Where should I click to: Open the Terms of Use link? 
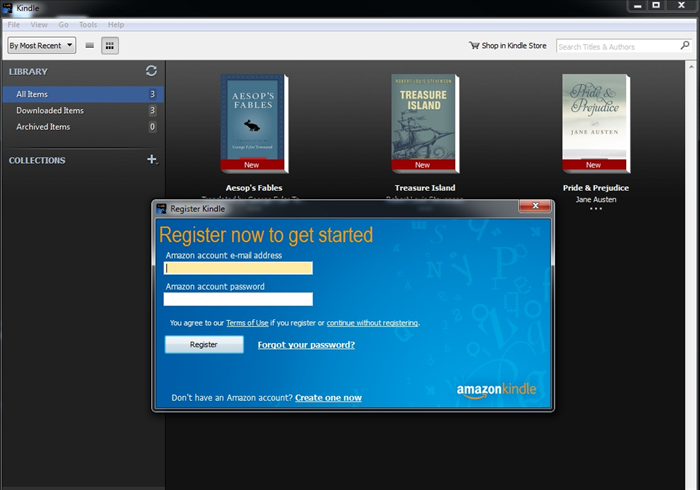[x=247, y=323]
